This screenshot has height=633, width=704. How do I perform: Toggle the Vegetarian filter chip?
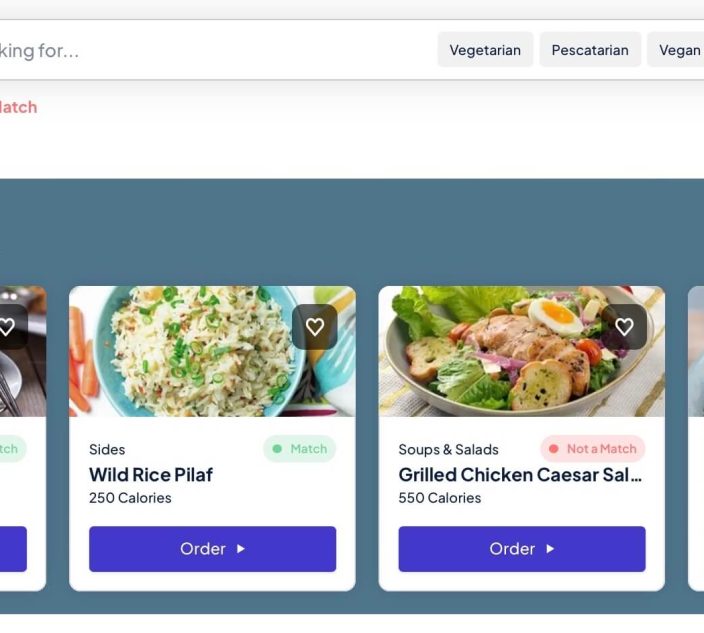tap(485, 50)
